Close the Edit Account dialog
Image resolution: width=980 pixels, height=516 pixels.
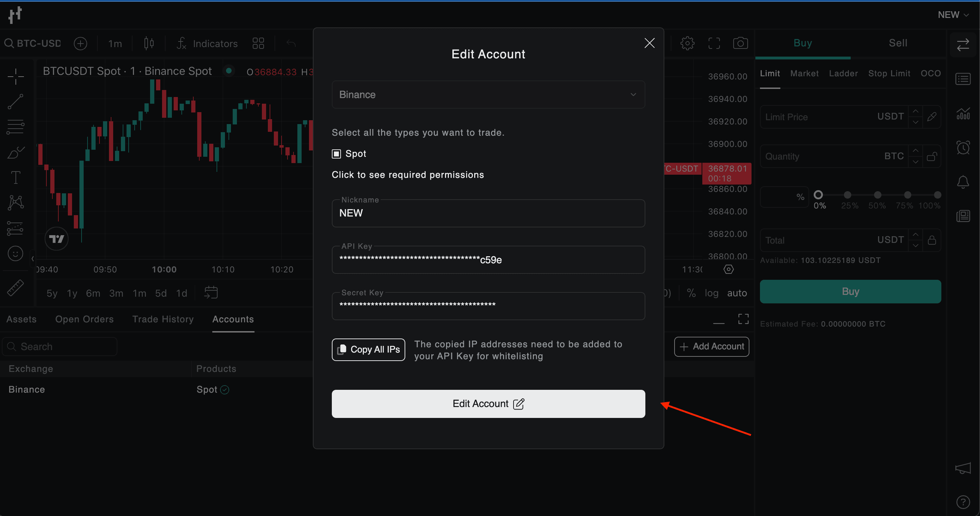(649, 43)
